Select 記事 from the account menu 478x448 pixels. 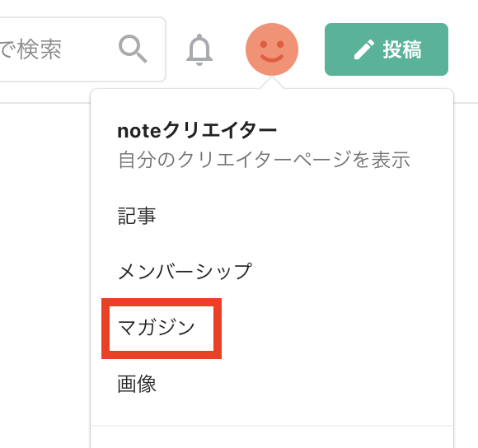coord(137,216)
